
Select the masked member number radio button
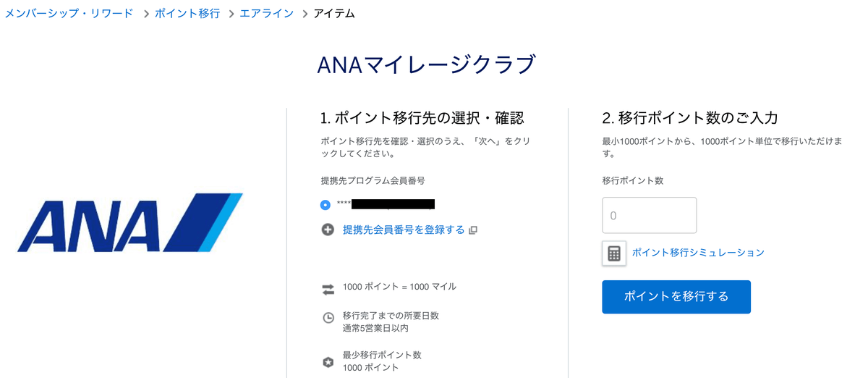pyautogui.click(x=325, y=205)
